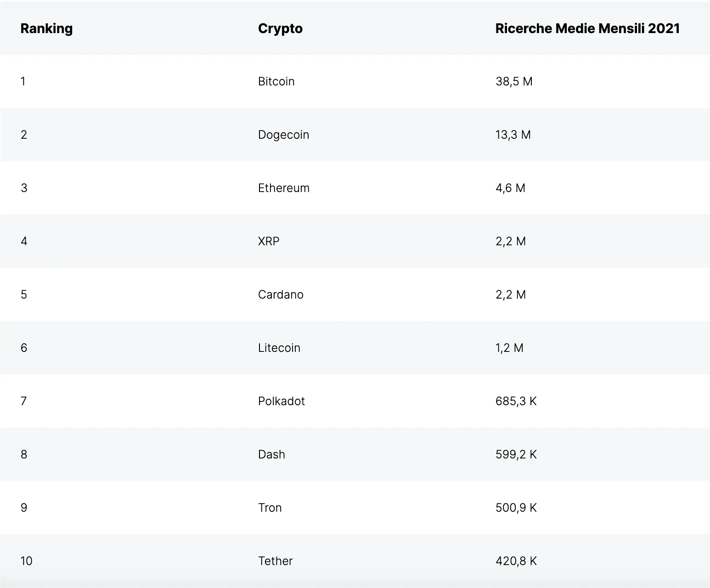Select the "Polkadot" cell
710x588 pixels.
point(282,401)
